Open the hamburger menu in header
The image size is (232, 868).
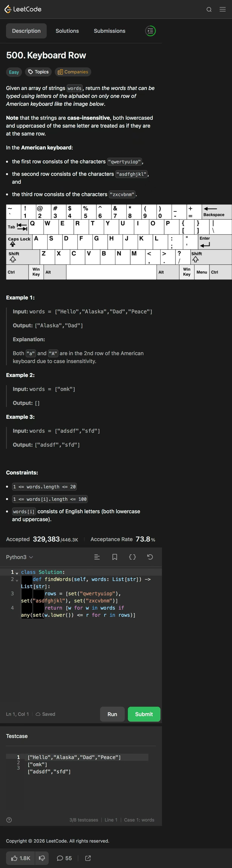[223, 9]
